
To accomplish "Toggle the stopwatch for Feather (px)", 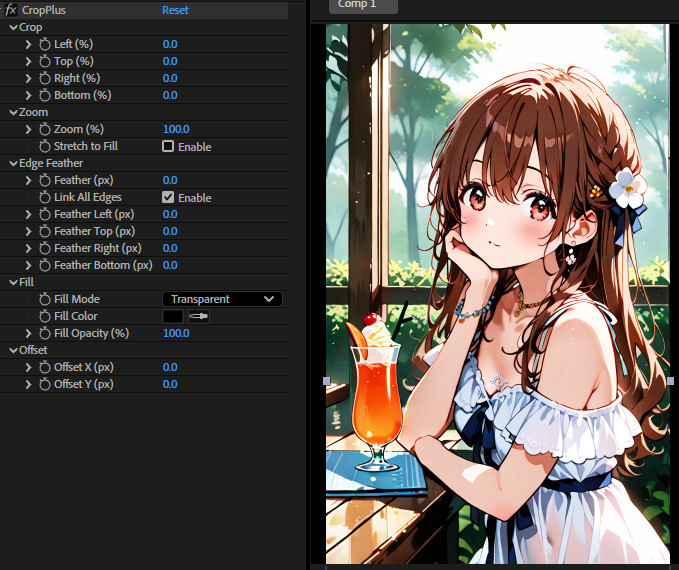I will click(x=45, y=180).
